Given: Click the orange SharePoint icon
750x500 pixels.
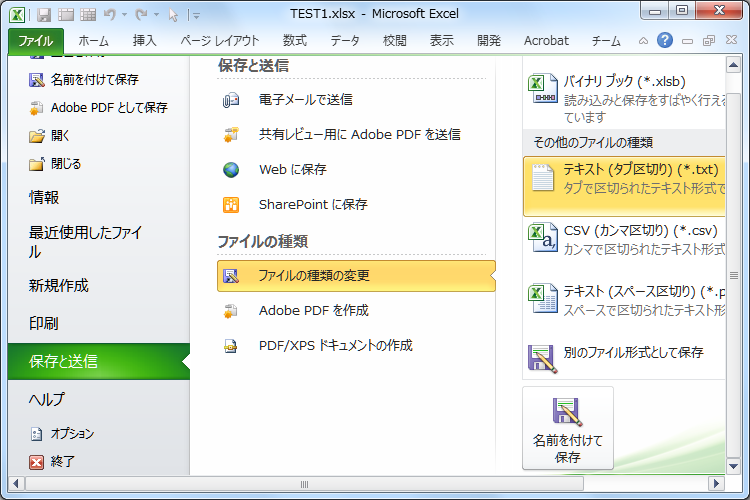Looking at the screenshot, I should pos(231,205).
